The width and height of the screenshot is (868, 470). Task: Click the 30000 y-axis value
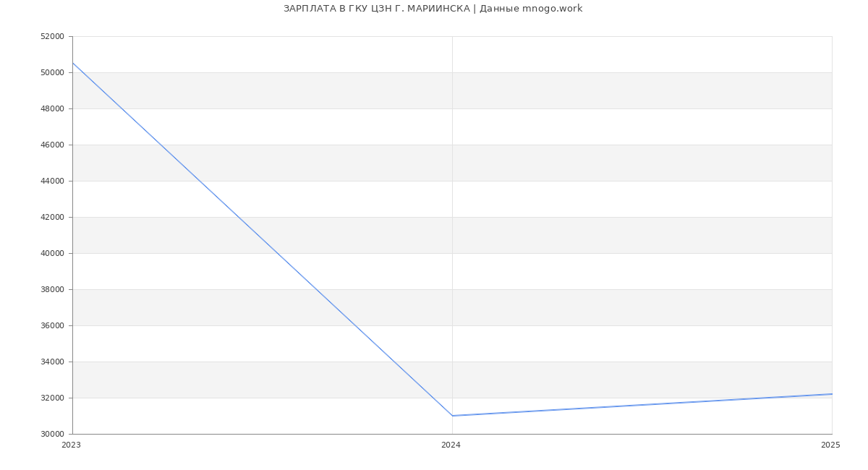click(52, 434)
